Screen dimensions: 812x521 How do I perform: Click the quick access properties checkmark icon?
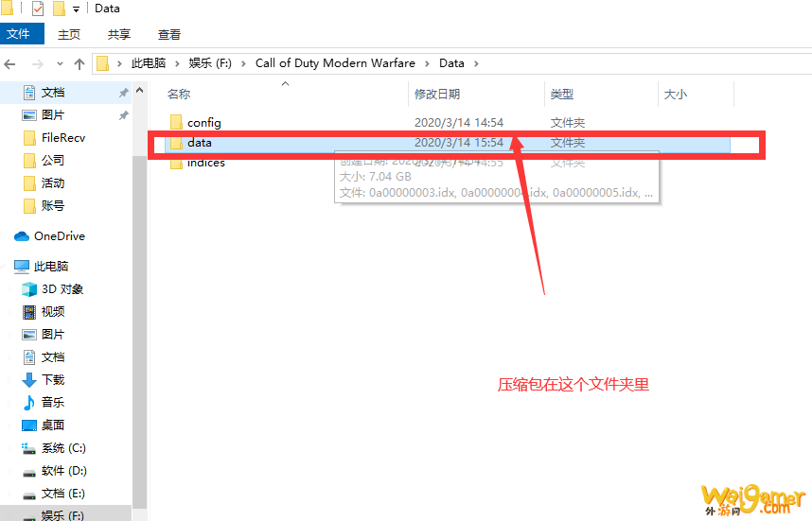(x=38, y=9)
